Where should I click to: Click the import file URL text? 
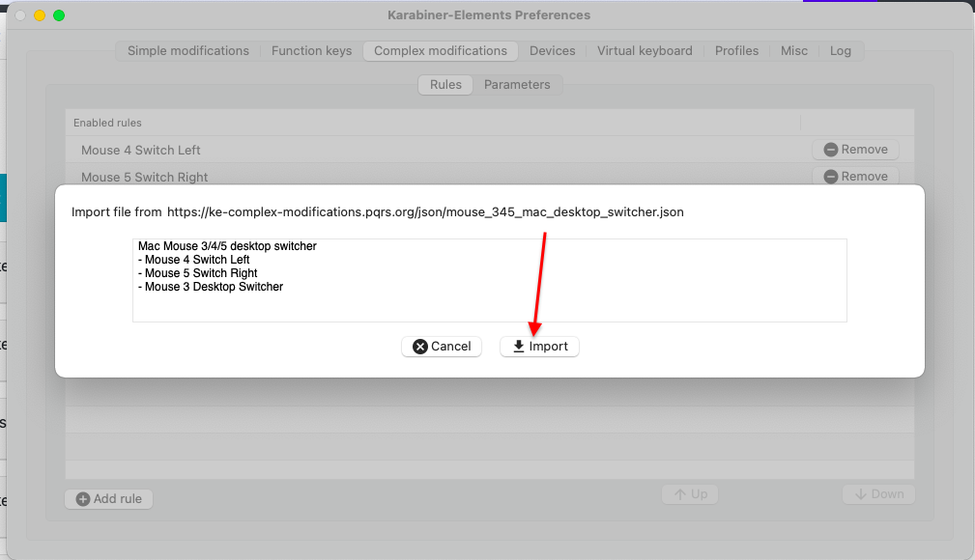425,212
